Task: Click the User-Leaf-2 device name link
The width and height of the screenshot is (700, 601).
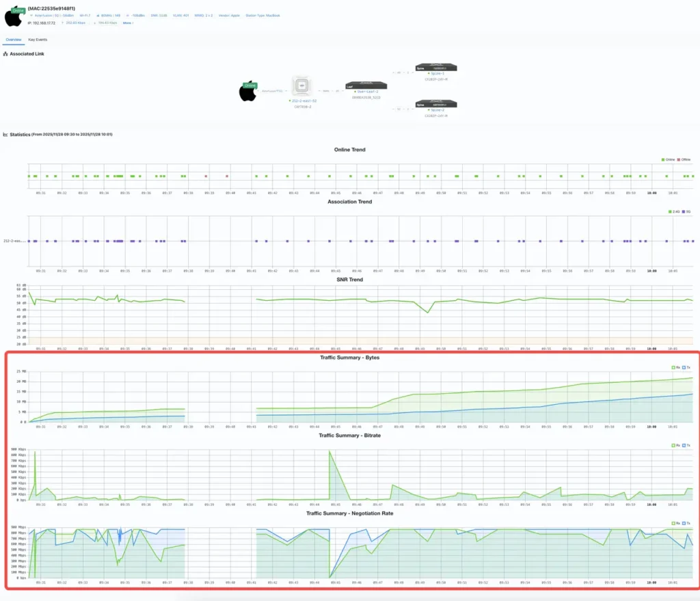Action: (x=368, y=92)
